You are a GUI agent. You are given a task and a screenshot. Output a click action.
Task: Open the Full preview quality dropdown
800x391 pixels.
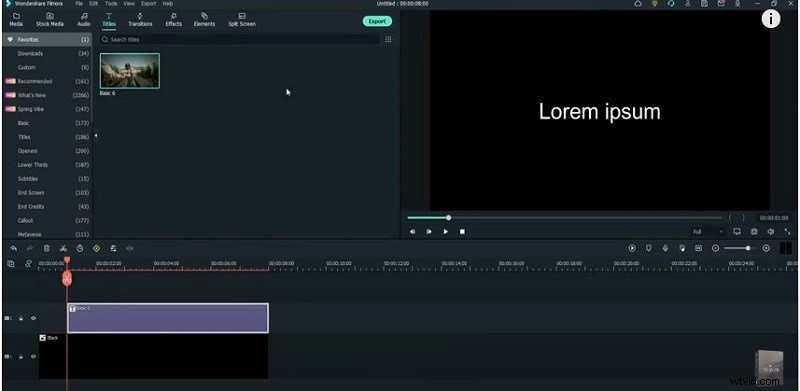pyautogui.click(x=708, y=232)
